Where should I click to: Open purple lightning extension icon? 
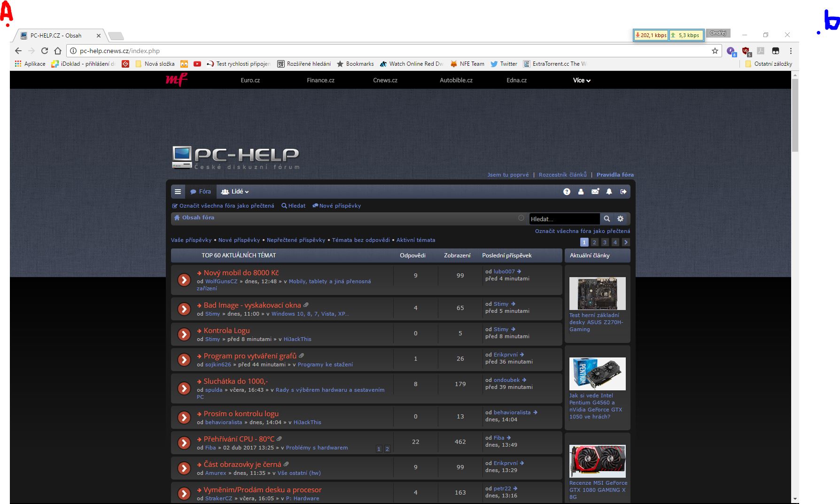coord(731,51)
